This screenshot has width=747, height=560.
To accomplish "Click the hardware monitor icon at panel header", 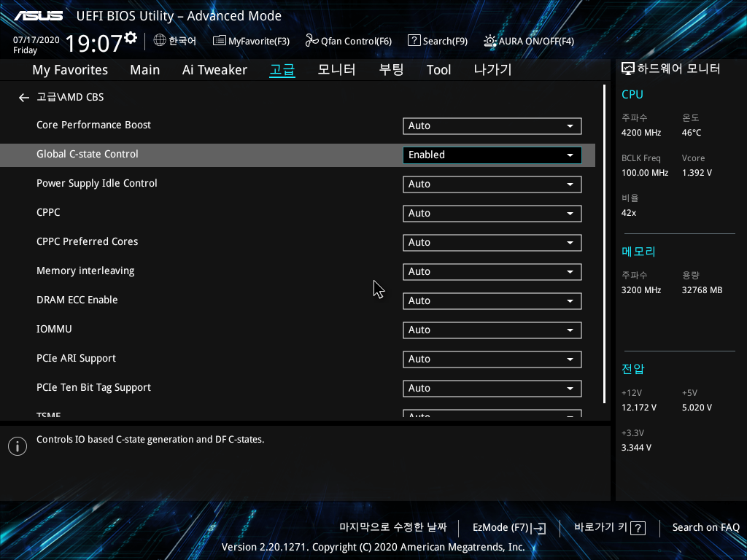I will [x=628, y=69].
